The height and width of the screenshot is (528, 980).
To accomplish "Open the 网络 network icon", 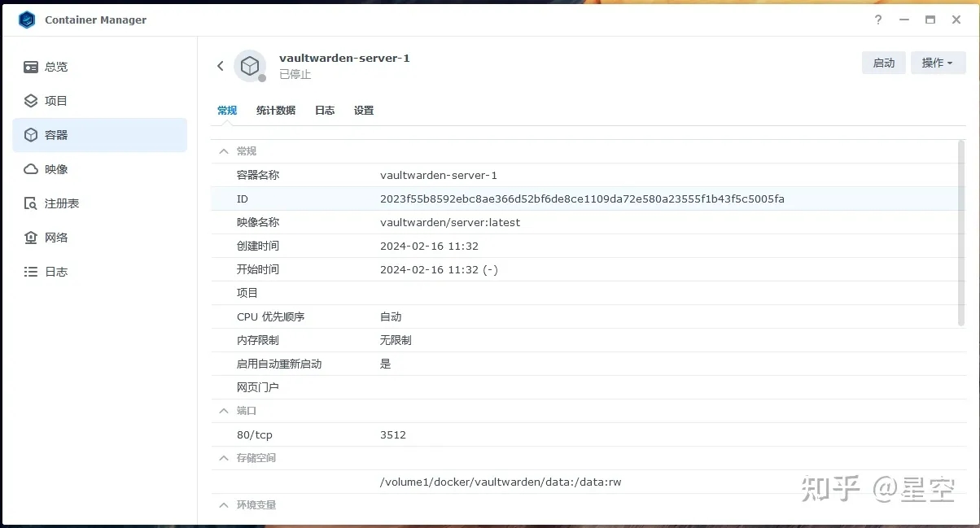I will point(31,238).
